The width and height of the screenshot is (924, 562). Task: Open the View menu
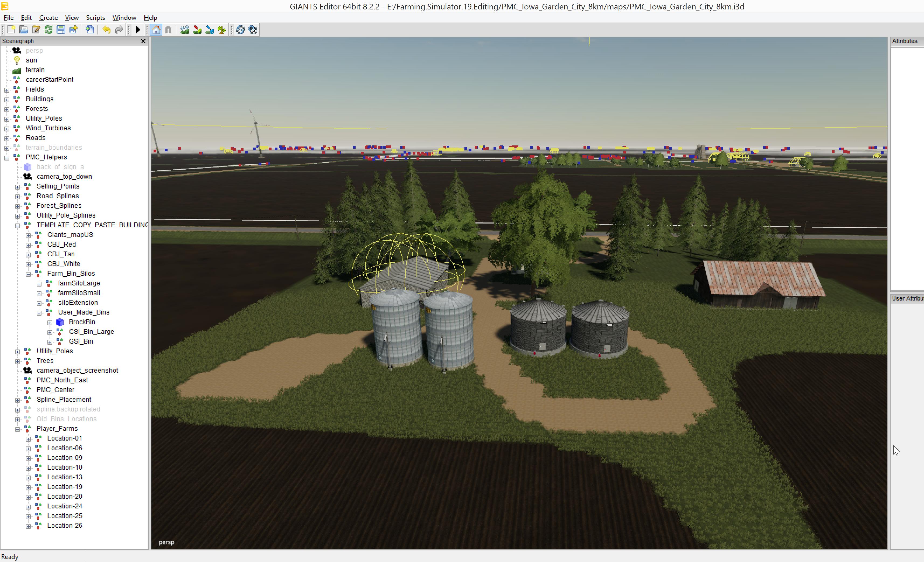point(72,18)
